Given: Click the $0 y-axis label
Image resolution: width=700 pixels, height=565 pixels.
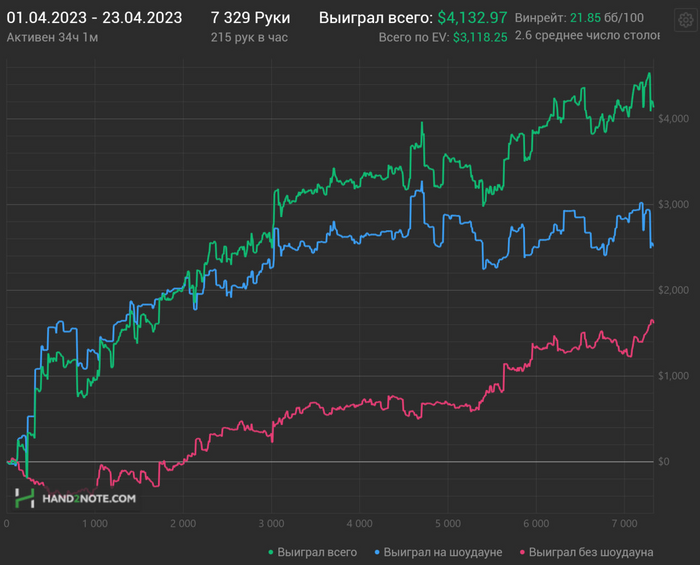Looking at the screenshot, I should click(664, 461).
